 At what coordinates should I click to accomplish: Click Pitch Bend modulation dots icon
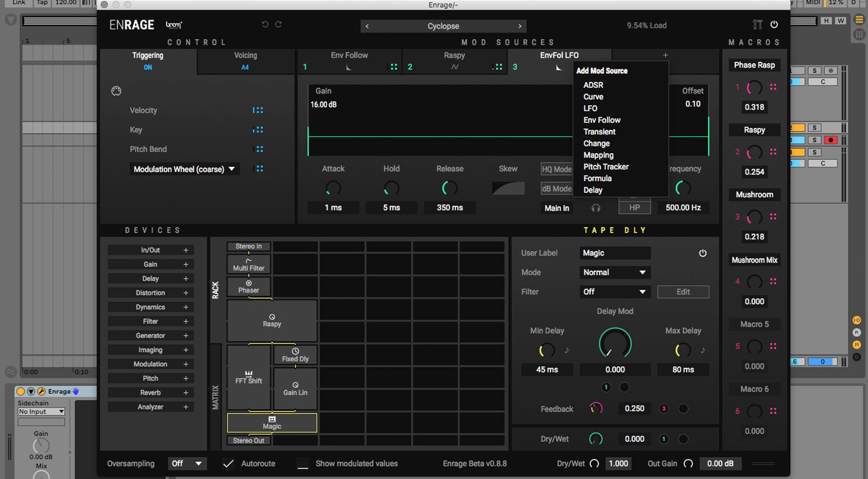pos(259,149)
